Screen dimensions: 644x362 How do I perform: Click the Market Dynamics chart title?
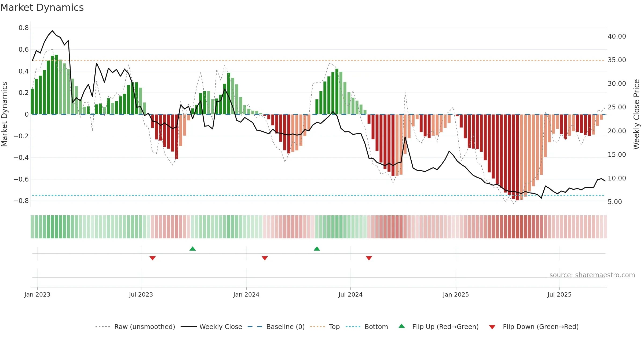[42, 8]
